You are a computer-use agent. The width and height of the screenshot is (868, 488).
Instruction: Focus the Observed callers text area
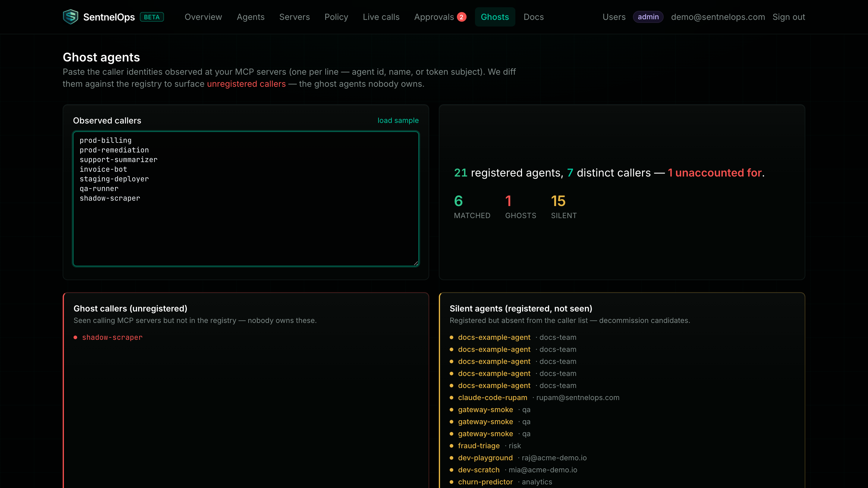click(246, 199)
